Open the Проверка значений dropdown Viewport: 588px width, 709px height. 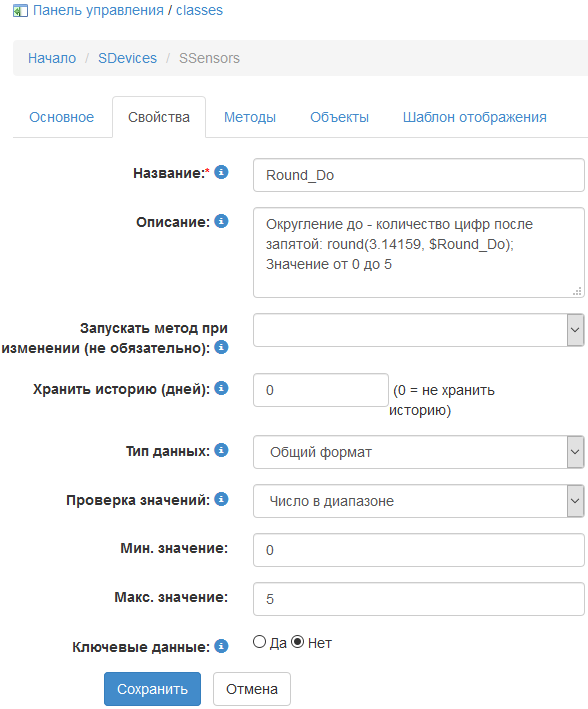coord(418,501)
